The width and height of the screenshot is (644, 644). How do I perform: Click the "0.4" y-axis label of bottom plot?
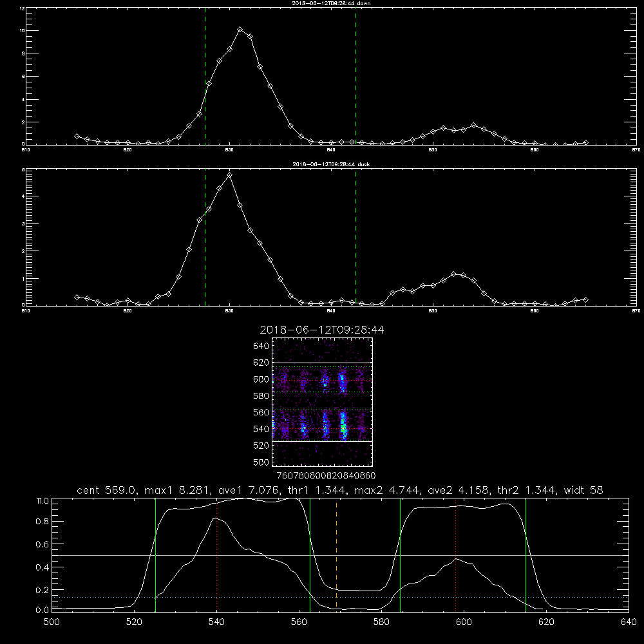(x=43, y=567)
